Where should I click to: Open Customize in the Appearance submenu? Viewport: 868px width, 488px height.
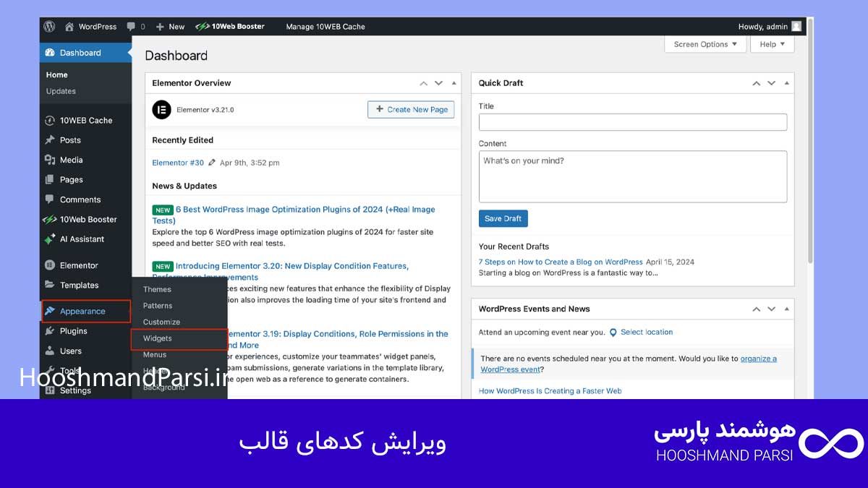pyautogui.click(x=161, y=322)
